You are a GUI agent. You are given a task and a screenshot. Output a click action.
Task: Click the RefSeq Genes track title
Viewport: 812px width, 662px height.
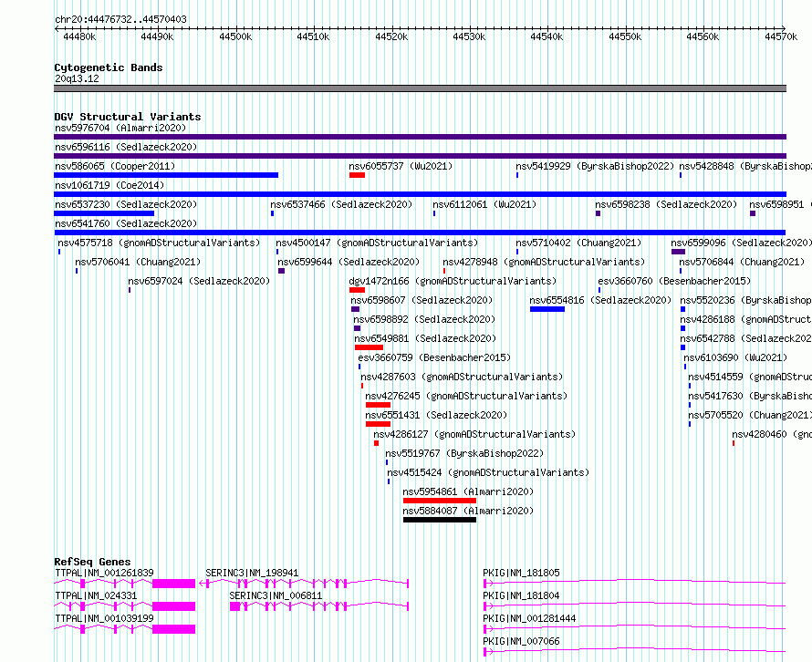point(93,562)
